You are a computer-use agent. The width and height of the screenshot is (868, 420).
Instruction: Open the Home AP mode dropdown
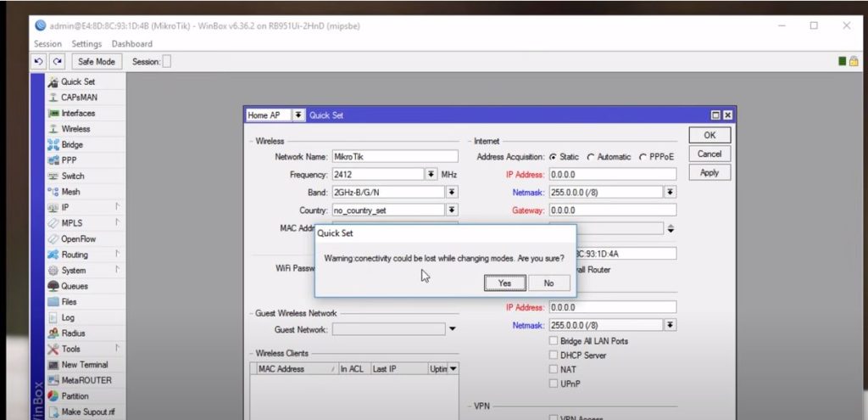click(298, 115)
